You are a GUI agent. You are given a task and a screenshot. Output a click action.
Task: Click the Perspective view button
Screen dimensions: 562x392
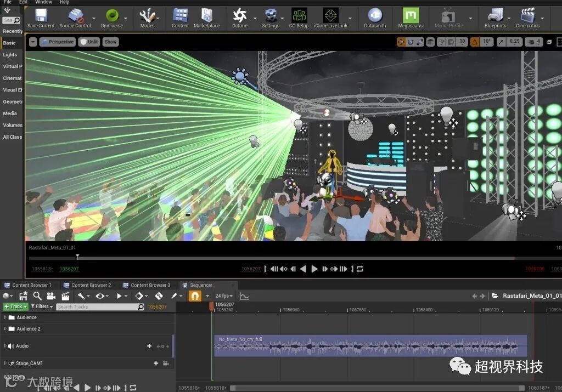[x=57, y=42]
